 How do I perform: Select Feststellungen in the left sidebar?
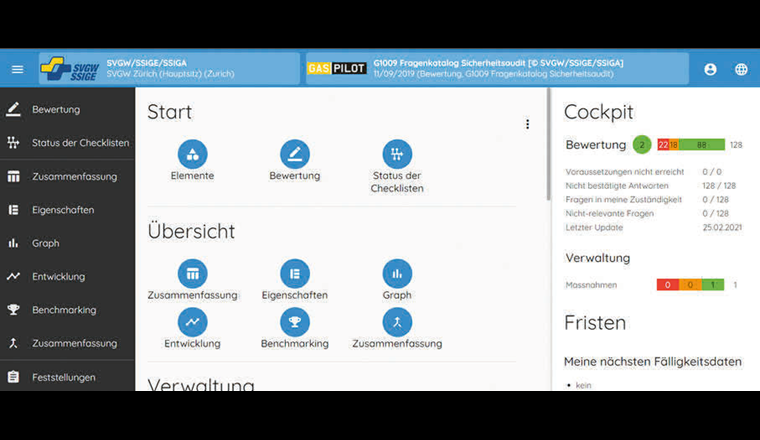coord(63,377)
